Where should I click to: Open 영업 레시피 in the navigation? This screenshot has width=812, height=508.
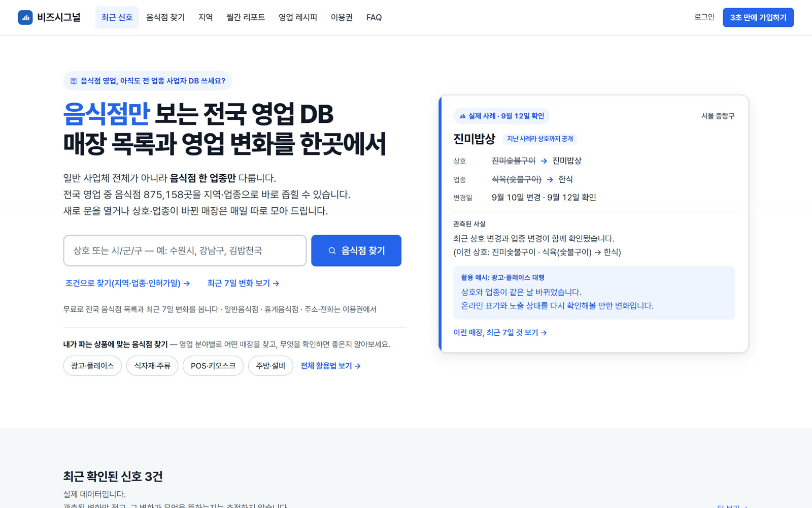(x=298, y=17)
